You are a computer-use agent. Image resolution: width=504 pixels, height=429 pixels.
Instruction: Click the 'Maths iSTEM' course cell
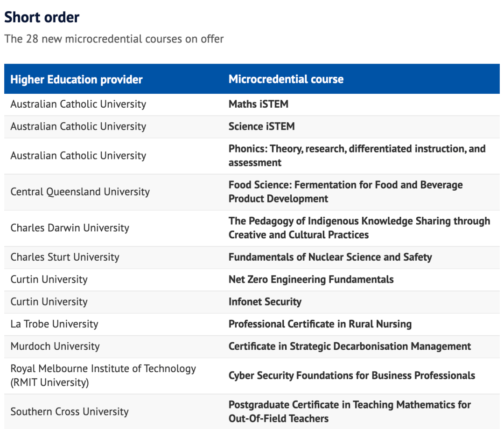click(x=259, y=104)
